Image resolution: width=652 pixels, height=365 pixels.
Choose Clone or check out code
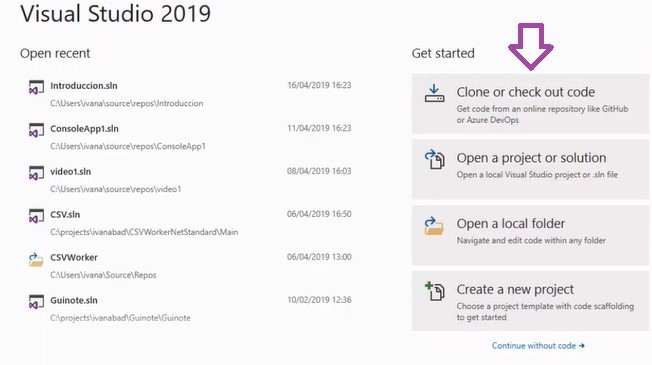click(x=530, y=104)
